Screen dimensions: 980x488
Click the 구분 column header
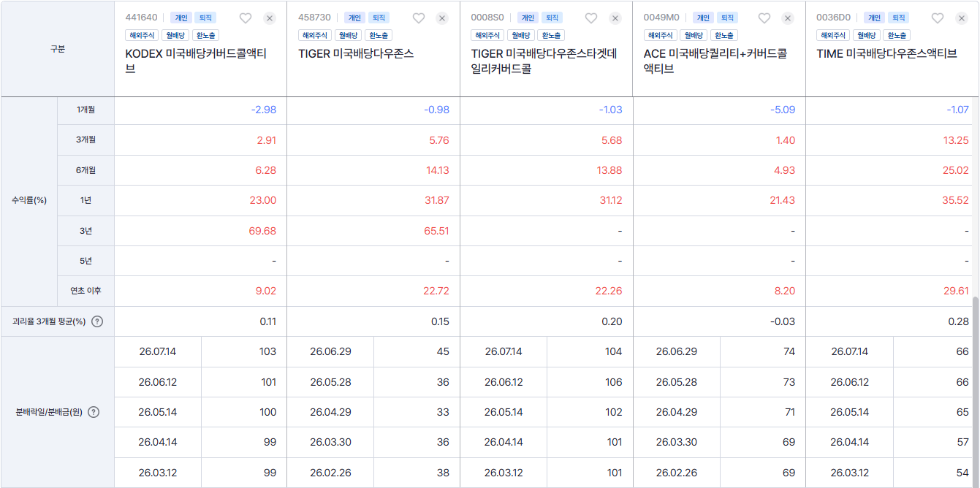tap(58, 49)
